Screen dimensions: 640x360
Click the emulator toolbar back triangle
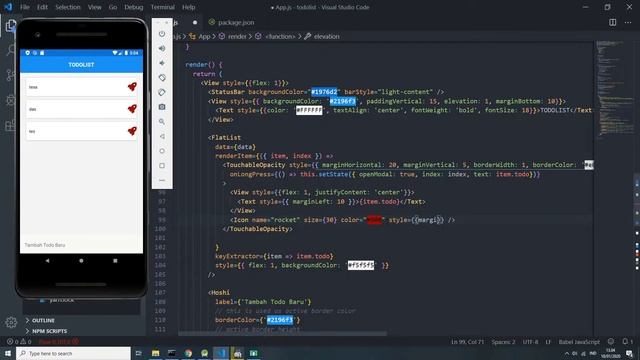[162, 136]
